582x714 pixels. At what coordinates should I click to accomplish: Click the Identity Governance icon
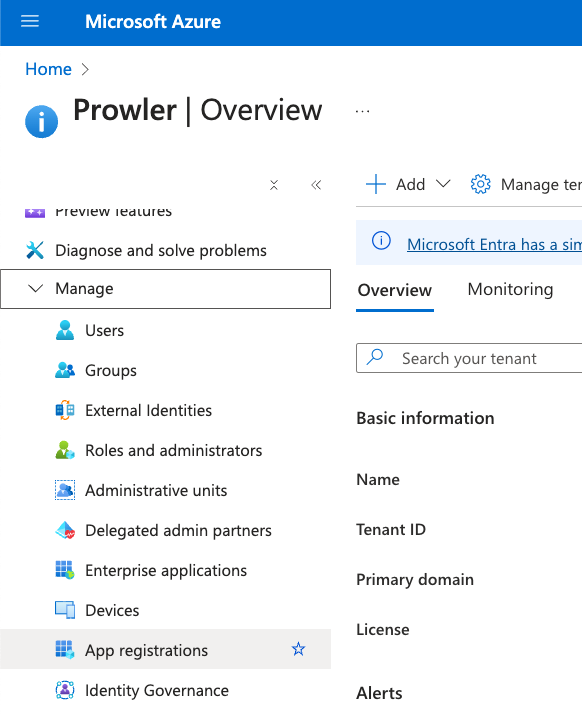click(x=65, y=690)
